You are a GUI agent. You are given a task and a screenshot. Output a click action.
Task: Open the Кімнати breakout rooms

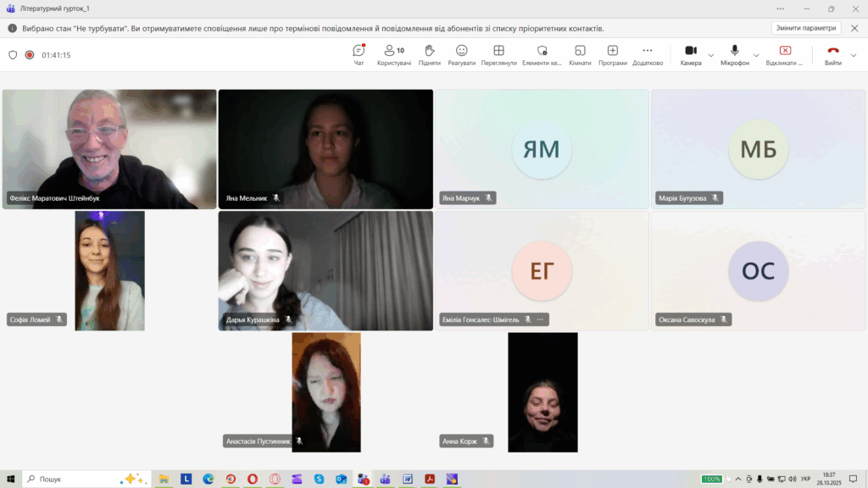tap(580, 54)
